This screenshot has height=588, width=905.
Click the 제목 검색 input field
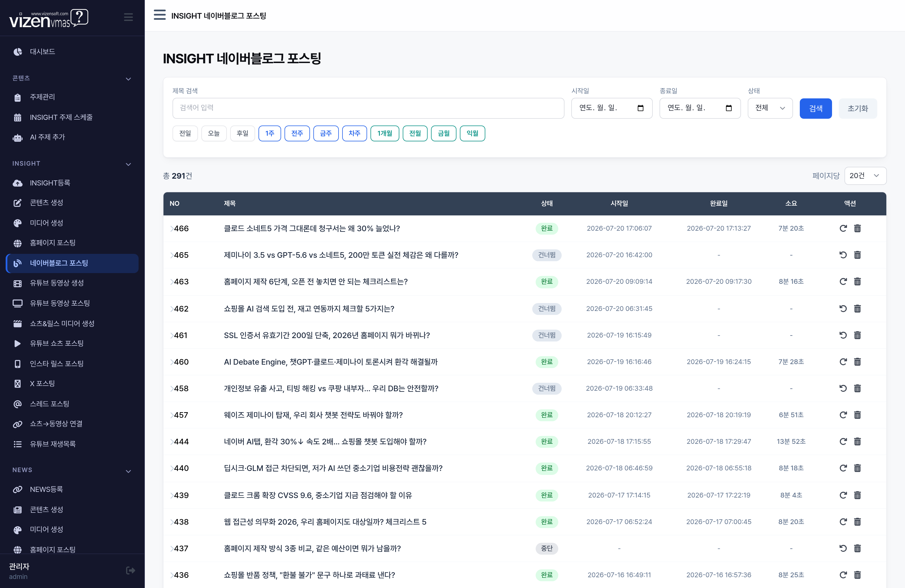click(368, 108)
